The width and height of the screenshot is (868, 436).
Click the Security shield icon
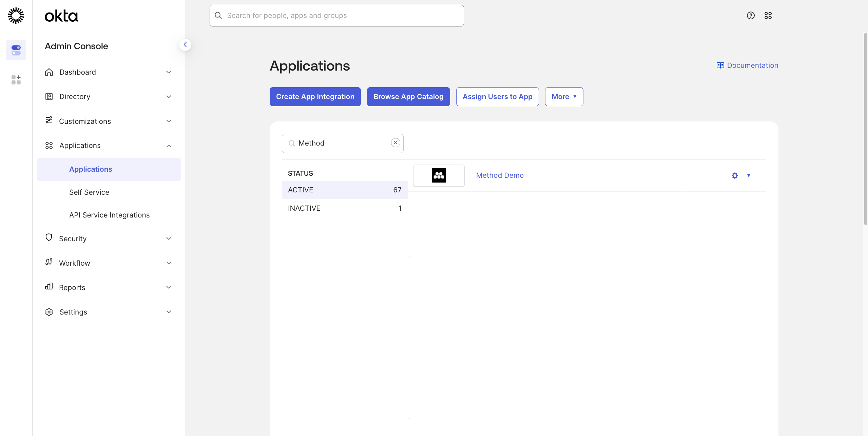pyautogui.click(x=49, y=238)
